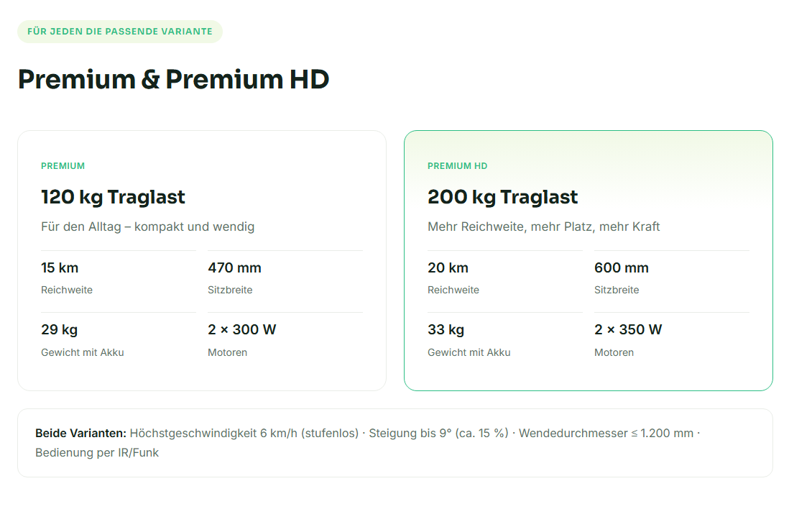Click the 33 kg weight value
Viewport: 812px width, 522px height.
pyautogui.click(x=446, y=330)
